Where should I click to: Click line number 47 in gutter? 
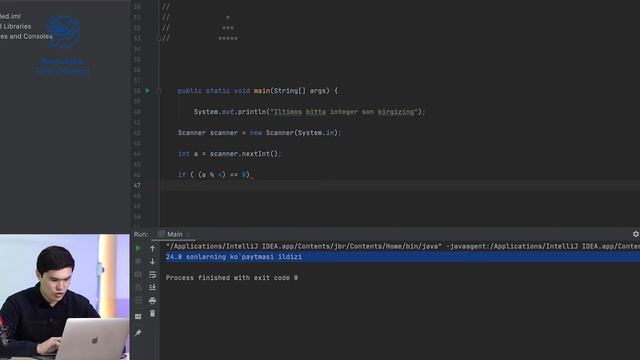[x=137, y=185]
